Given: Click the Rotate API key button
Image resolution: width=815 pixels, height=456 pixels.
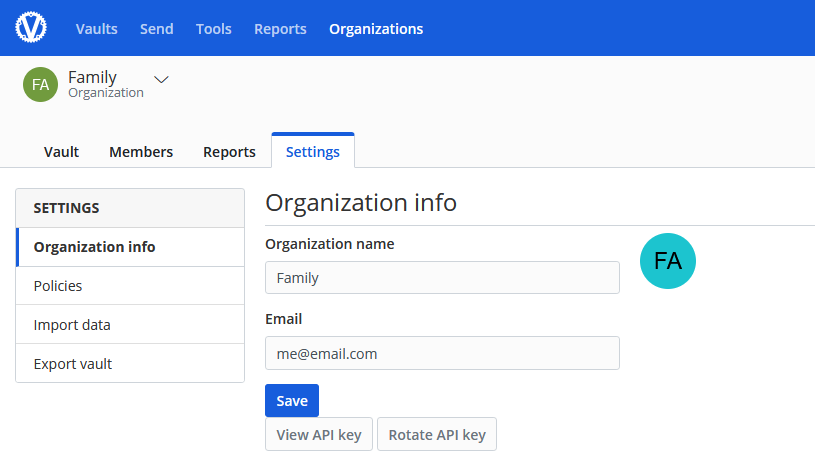Looking at the screenshot, I should point(437,434).
